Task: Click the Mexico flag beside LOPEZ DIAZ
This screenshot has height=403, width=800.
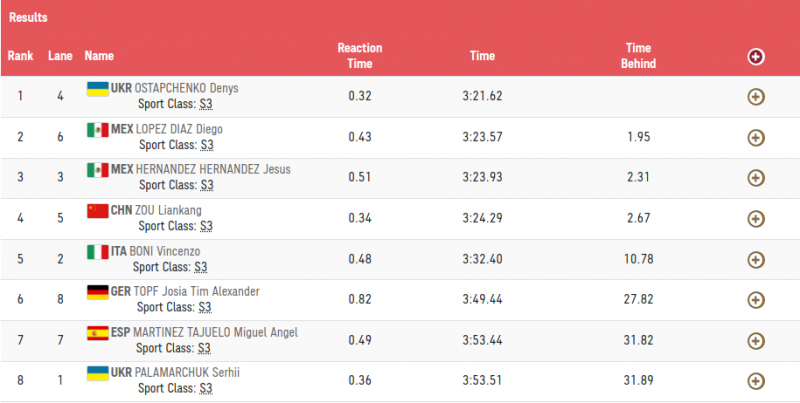Action: (x=97, y=130)
